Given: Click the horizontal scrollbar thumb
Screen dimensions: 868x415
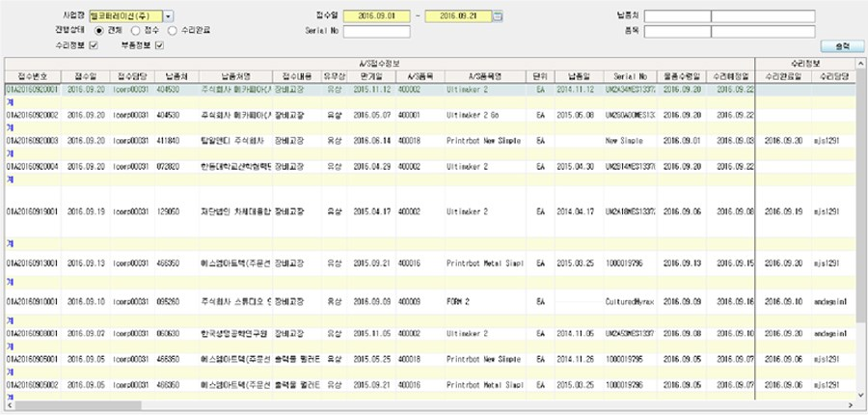Looking at the screenshot, I should 77,405.
